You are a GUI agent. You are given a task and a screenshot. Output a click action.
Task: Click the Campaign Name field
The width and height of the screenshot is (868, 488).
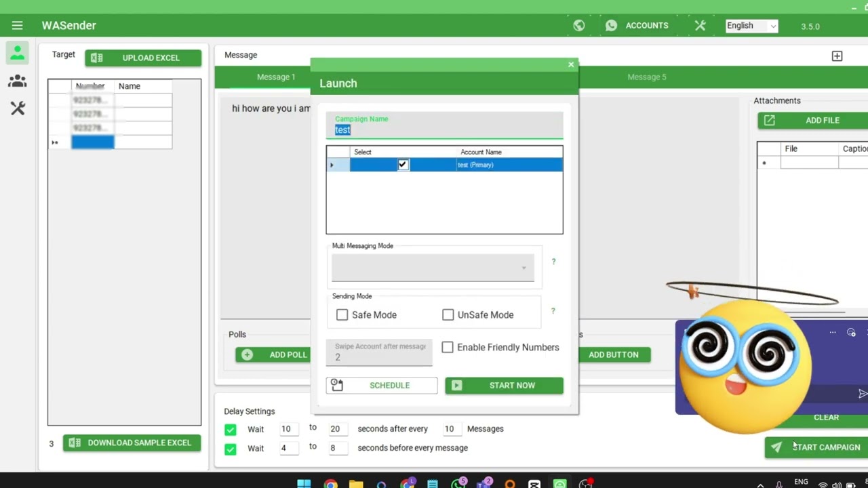point(444,125)
